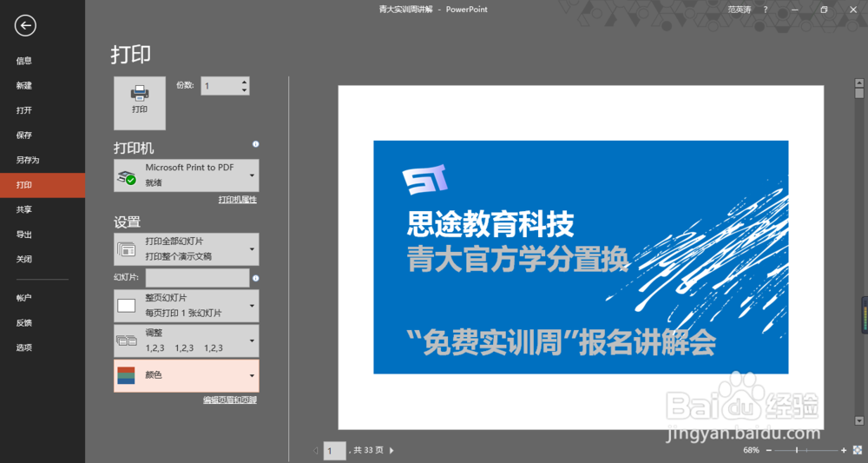
Task: Open the 颜色 color mode dropdown
Action: (186, 375)
